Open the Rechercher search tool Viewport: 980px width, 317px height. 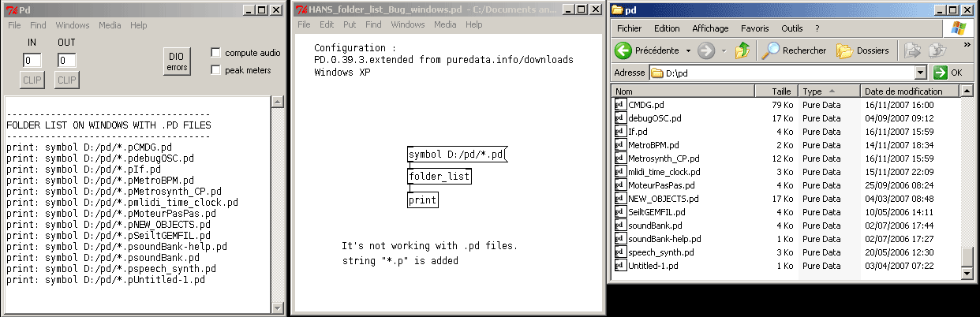(795, 50)
